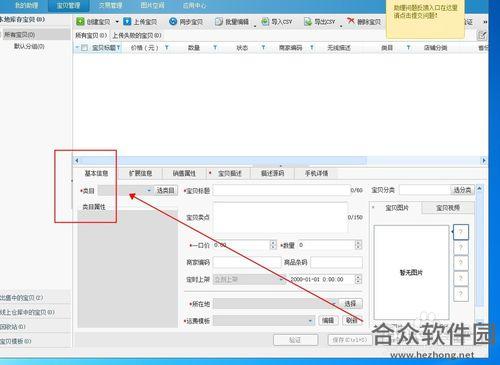Open the 创建宝贝 dropdown arrow
Image resolution: width=500 pixels, height=365 pixels.
pyautogui.click(x=117, y=22)
